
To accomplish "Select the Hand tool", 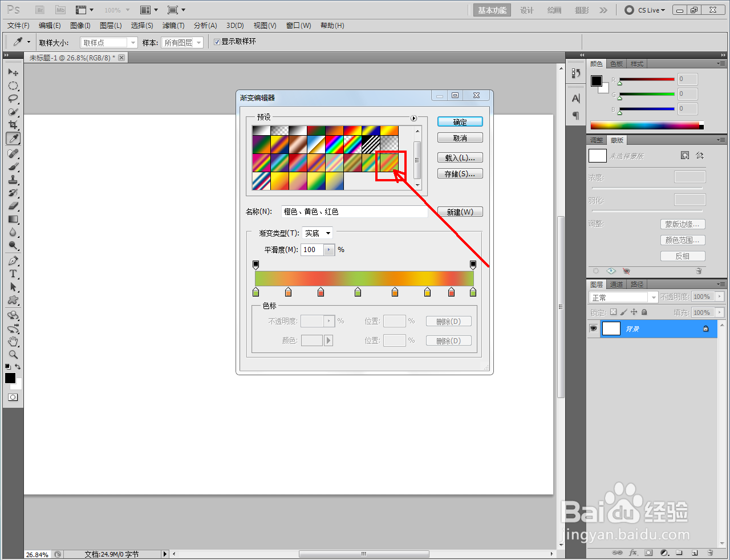I will pyautogui.click(x=13, y=342).
